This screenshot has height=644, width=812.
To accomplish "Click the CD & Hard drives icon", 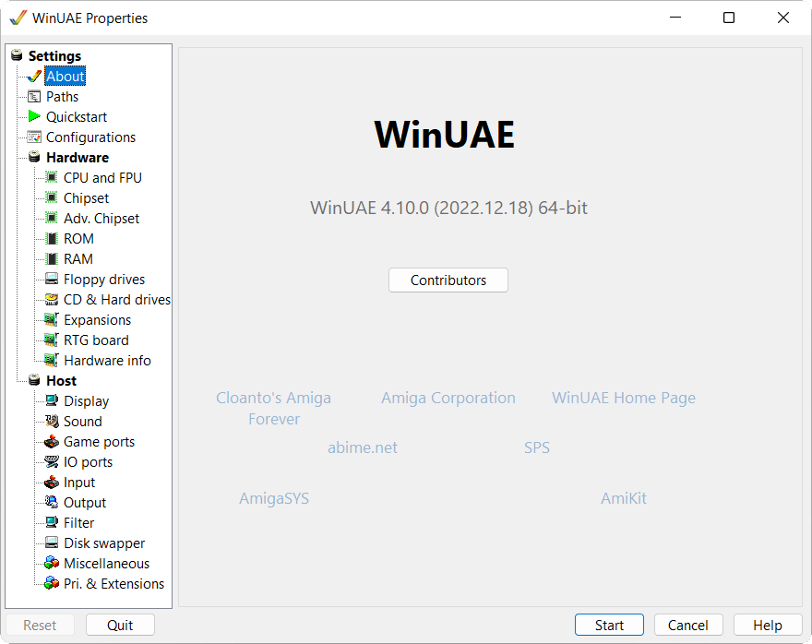I will pos(52,299).
